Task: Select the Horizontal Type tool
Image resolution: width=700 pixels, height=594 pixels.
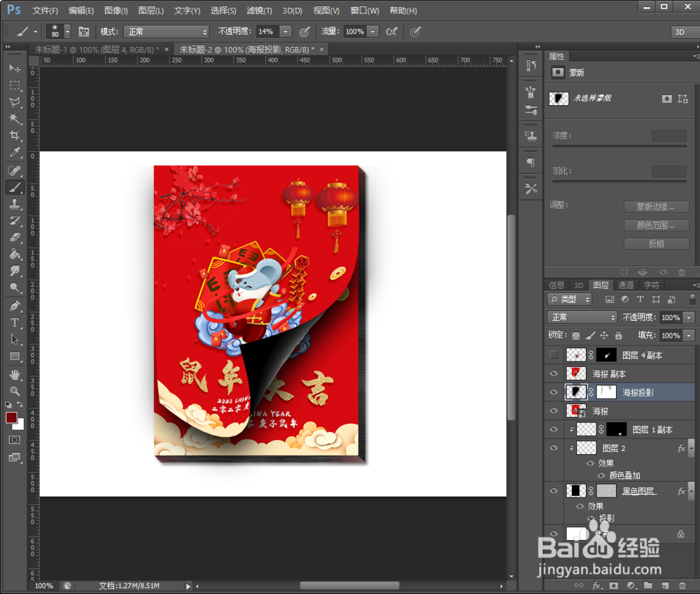Action: pyautogui.click(x=15, y=322)
